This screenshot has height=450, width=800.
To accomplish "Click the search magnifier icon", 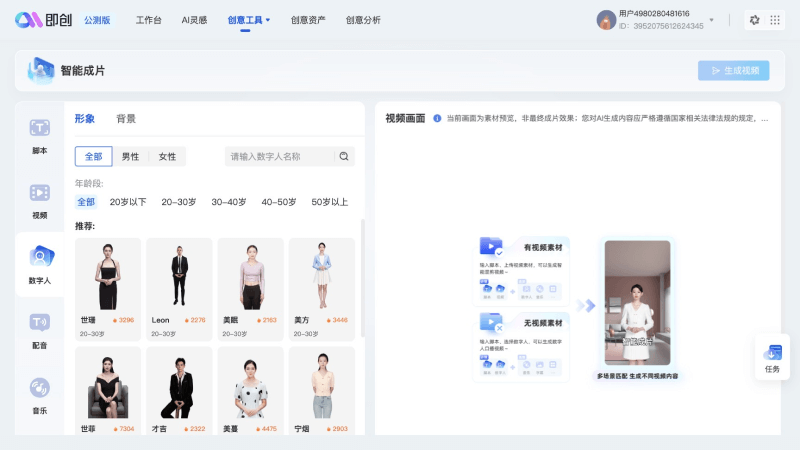I will click(344, 157).
